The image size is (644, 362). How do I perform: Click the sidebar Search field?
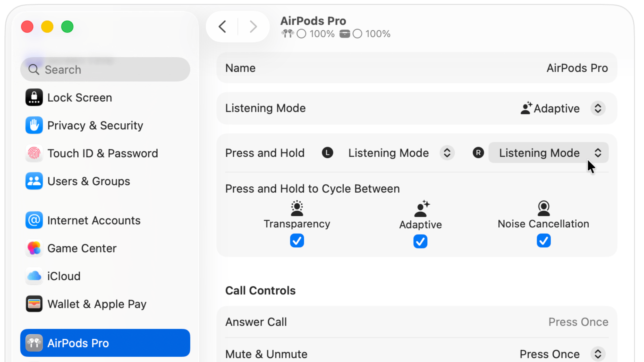[x=105, y=70]
